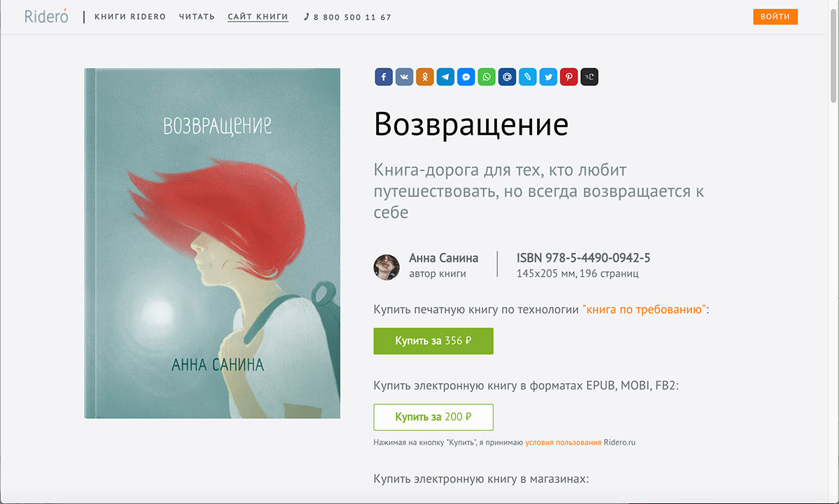This screenshot has height=504, width=839.
Task: Open the «Читать» menu item
Action: 196,17
